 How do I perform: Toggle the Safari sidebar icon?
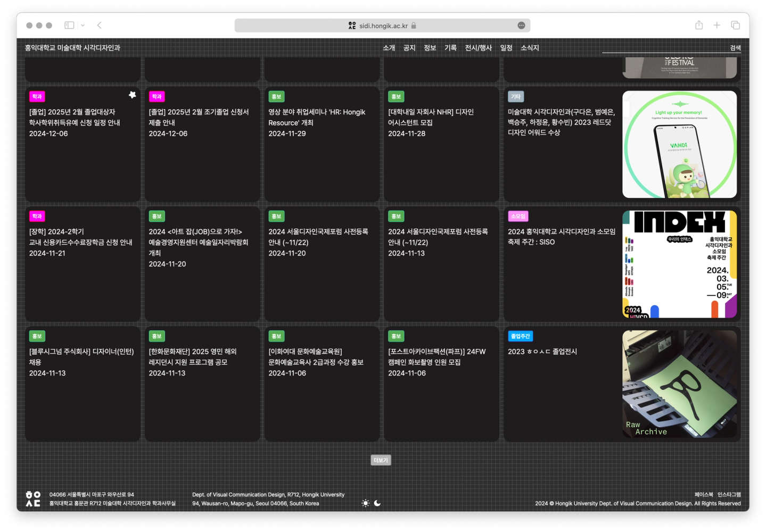(x=69, y=25)
